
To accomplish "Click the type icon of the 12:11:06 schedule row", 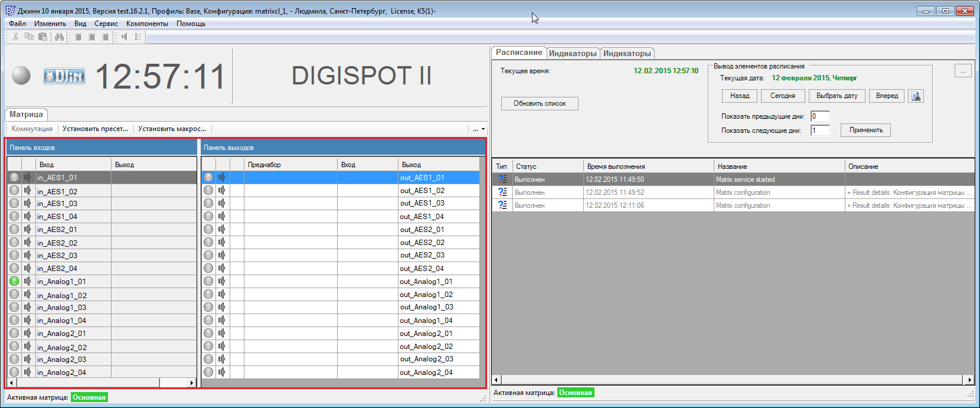I will 502,205.
